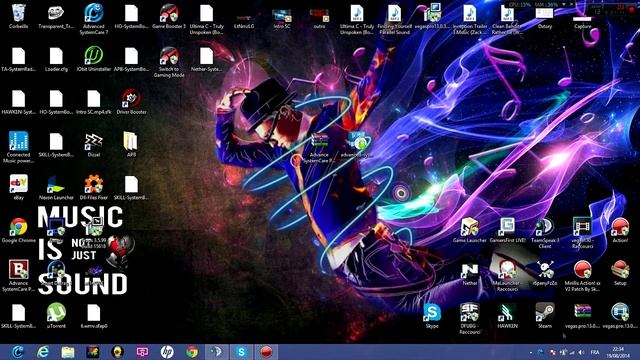Launch the GamersFirst LIVE! shortcut
640x360 pixels.
[x=507, y=231]
